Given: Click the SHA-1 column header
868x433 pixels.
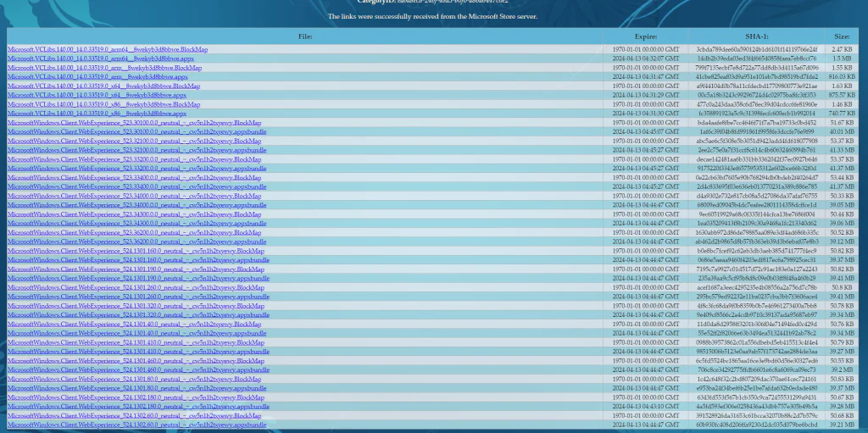Looking at the screenshot, I should tap(757, 36).
